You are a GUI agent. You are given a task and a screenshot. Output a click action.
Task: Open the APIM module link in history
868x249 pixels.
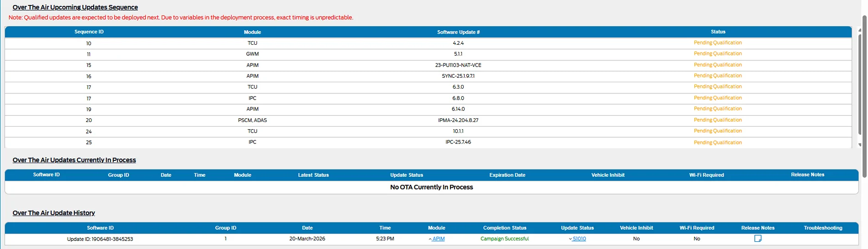(x=439, y=239)
